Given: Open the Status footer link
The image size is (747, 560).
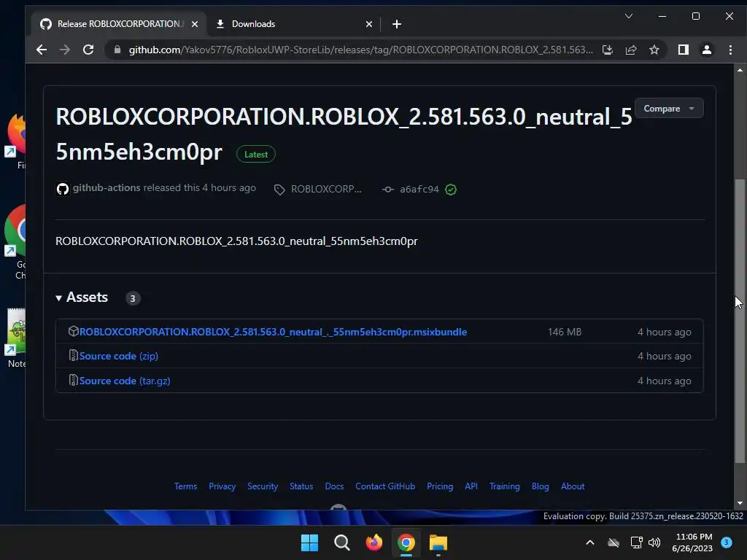Looking at the screenshot, I should (301, 486).
